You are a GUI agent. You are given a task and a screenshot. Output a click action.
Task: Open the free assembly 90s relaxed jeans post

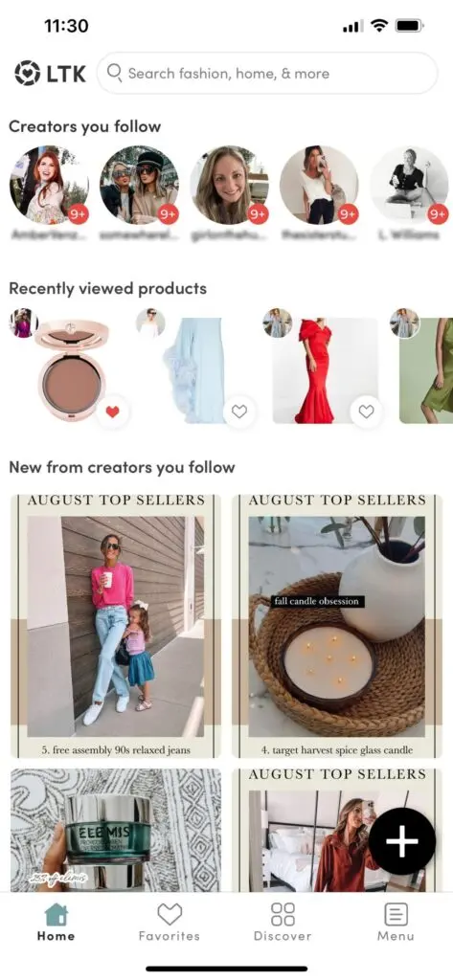pyautogui.click(x=116, y=626)
